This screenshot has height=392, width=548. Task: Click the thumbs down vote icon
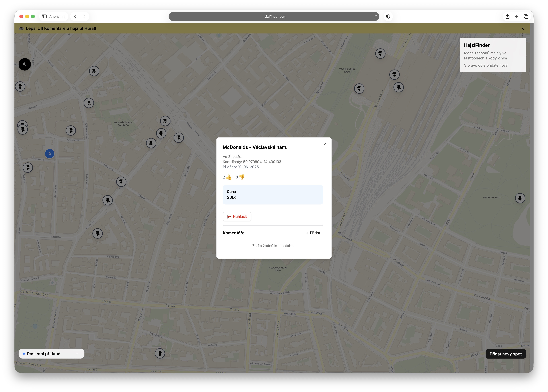point(242,177)
